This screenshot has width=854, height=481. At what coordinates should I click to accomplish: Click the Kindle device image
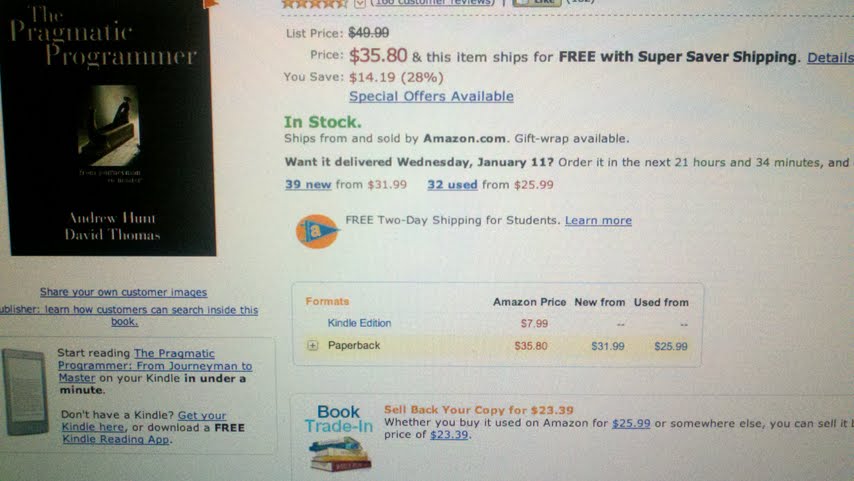(x=25, y=392)
